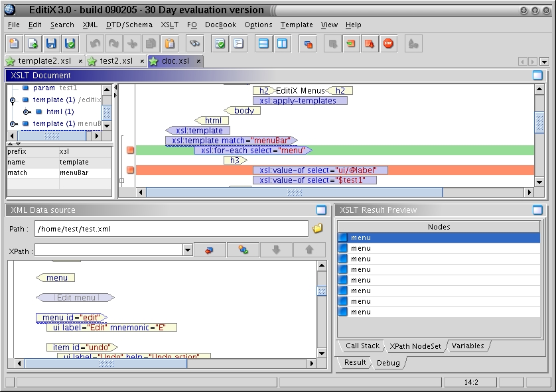Click XPath colored nodes button
556x392 pixels.
coord(243,250)
